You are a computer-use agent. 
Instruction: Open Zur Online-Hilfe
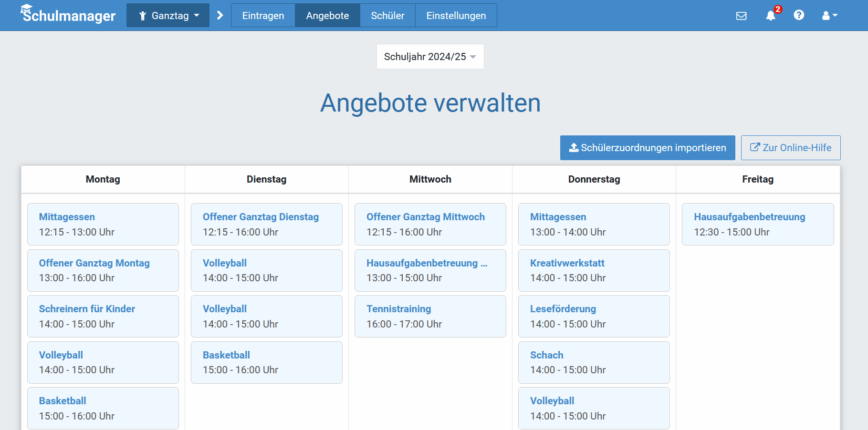pyautogui.click(x=790, y=147)
